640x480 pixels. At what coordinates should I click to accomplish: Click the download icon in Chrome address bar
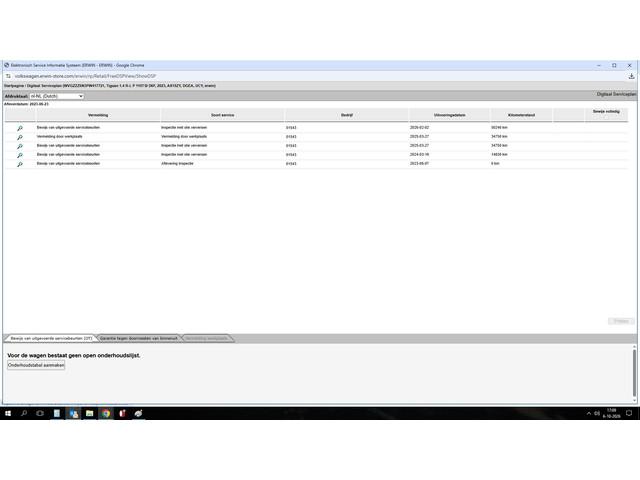[x=631, y=76]
